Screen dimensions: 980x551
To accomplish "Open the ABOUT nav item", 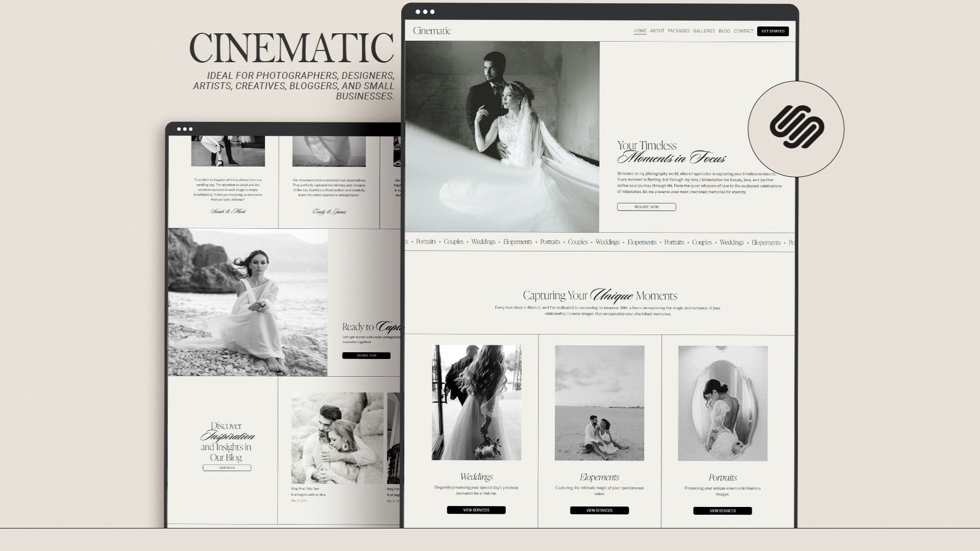I will pos(657,31).
